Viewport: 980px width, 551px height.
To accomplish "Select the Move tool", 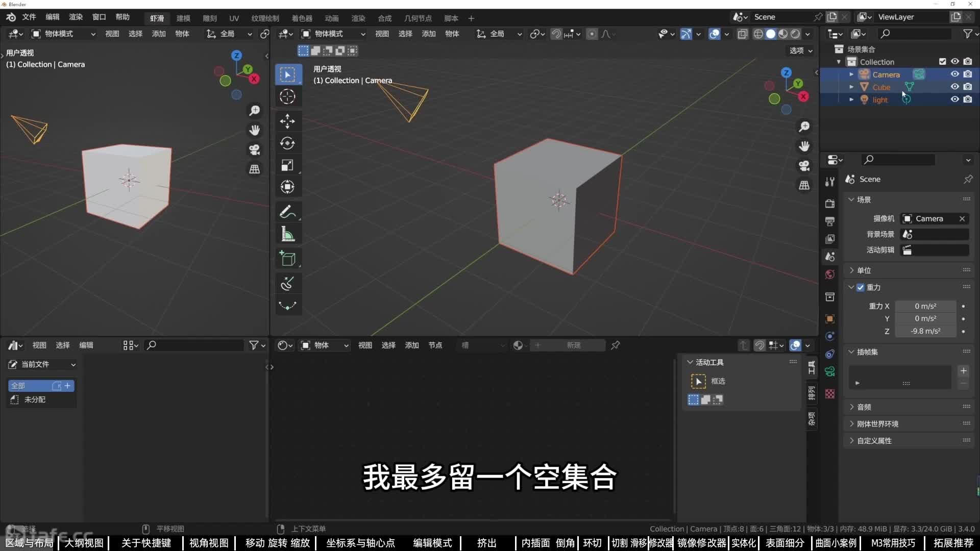I will point(287,121).
